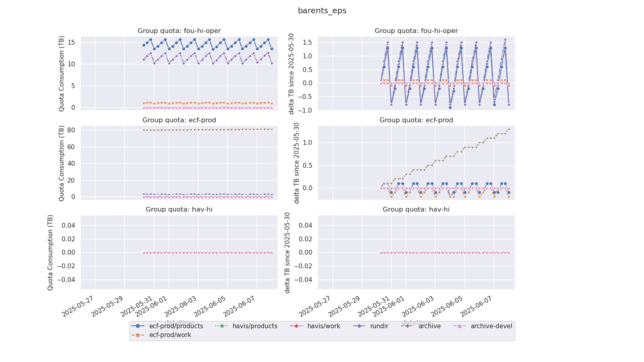Click the '40' y-axis tick label

(71, 163)
